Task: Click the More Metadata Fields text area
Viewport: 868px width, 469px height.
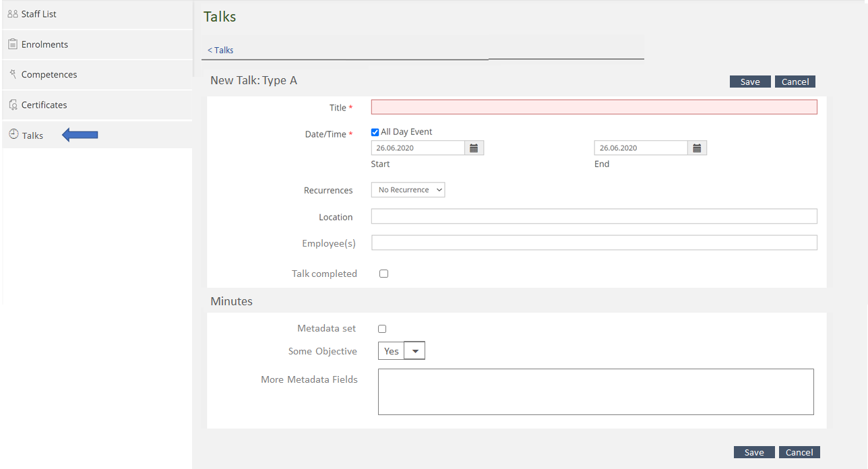Action: tap(595, 392)
